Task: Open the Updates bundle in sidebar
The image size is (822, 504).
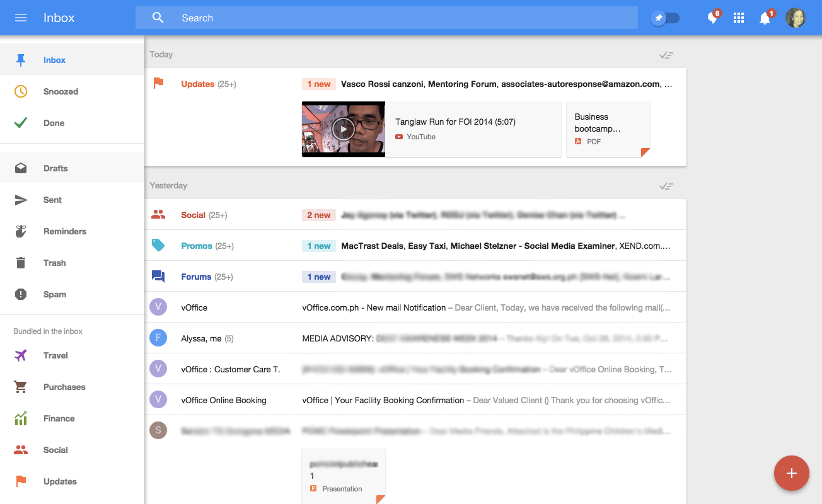Action: click(x=72, y=481)
